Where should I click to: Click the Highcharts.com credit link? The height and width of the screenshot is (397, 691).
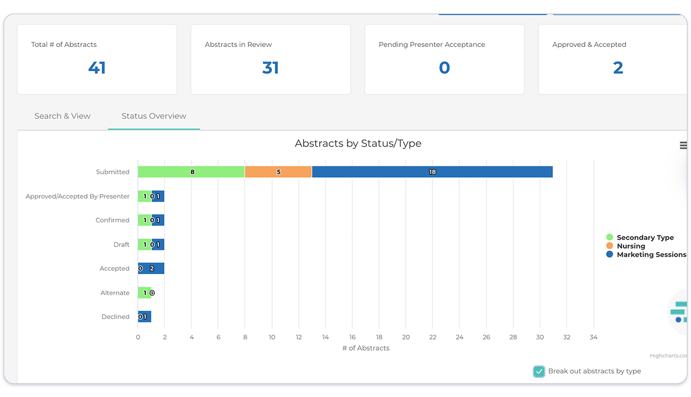coord(668,356)
